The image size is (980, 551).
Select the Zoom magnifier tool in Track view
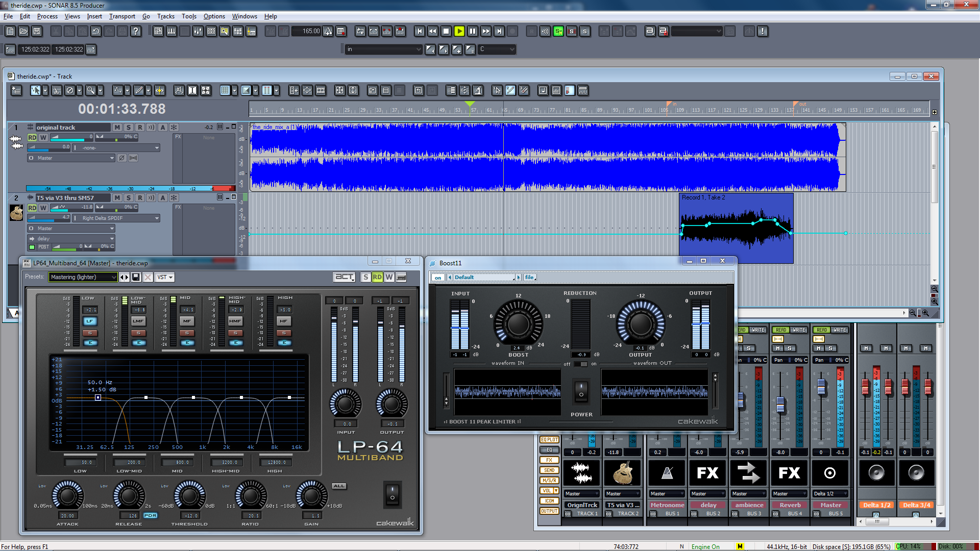click(x=90, y=90)
